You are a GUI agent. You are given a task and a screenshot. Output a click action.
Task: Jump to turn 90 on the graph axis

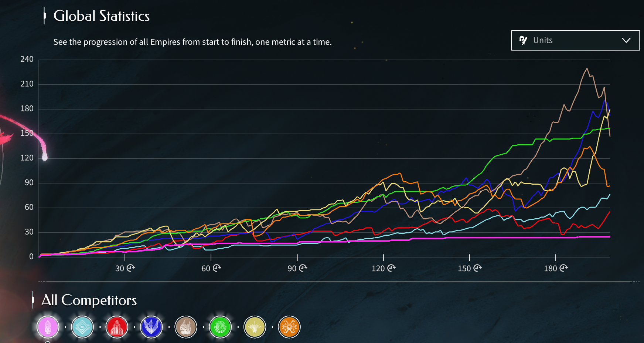(x=297, y=268)
